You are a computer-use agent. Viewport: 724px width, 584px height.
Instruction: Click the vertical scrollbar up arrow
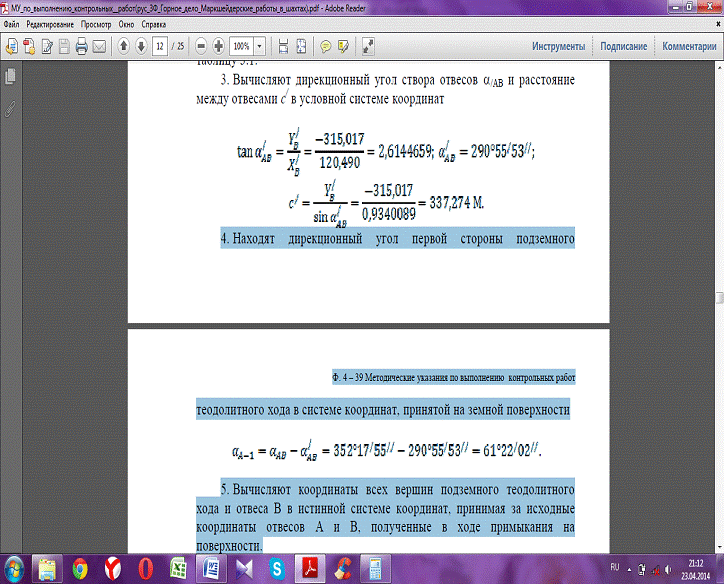(x=719, y=66)
